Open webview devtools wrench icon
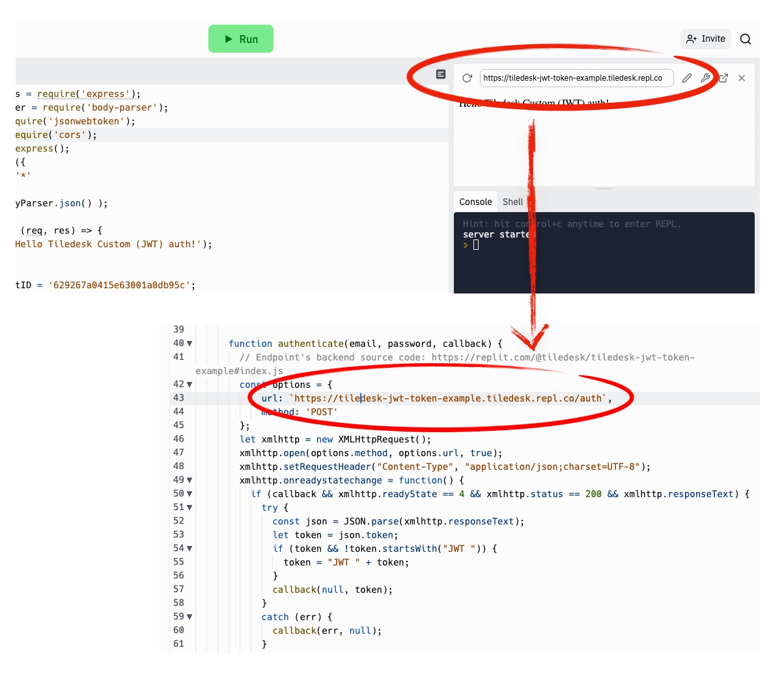Viewport: 784px width, 680px height. click(705, 78)
